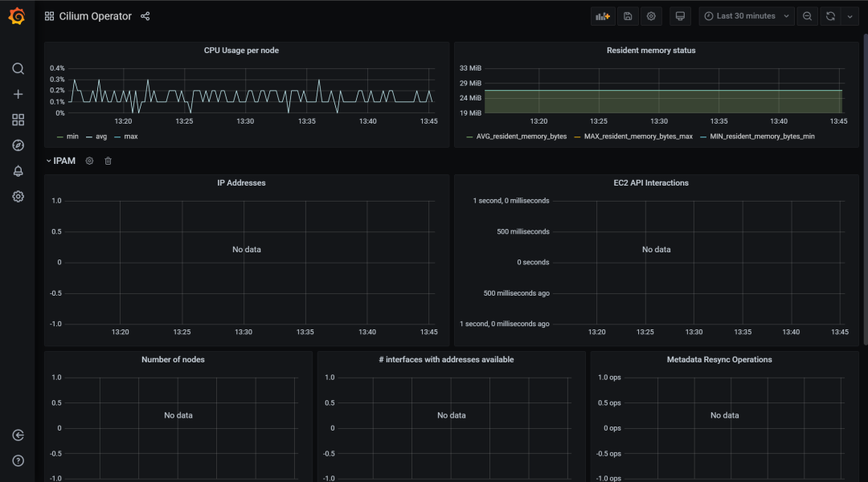Open the Explore compass icon
This screenshot has height=482, width=868.
pyautogui.click(x=18, y=145)
